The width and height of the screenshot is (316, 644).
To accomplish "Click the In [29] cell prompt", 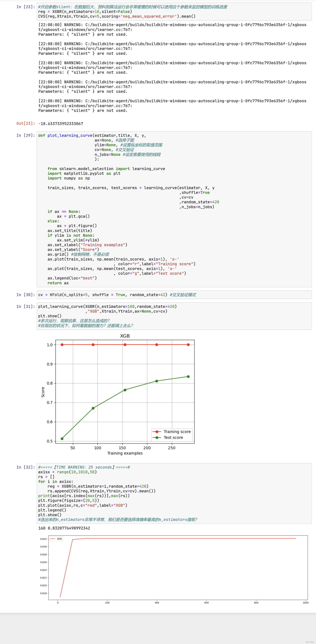I will pyautogui.click(x=25, y=135).
